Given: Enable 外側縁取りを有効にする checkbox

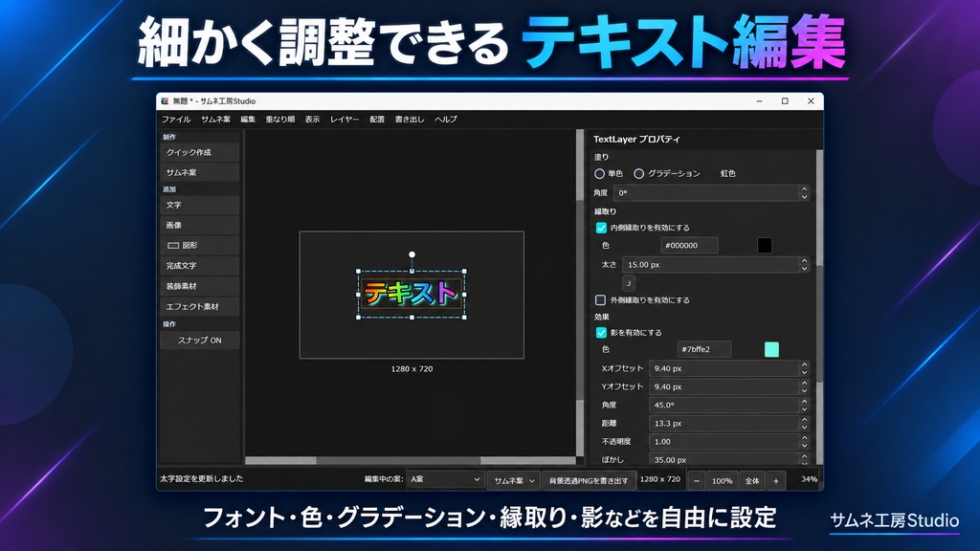Looking at the screenshot, I should [x=601, y=300].
